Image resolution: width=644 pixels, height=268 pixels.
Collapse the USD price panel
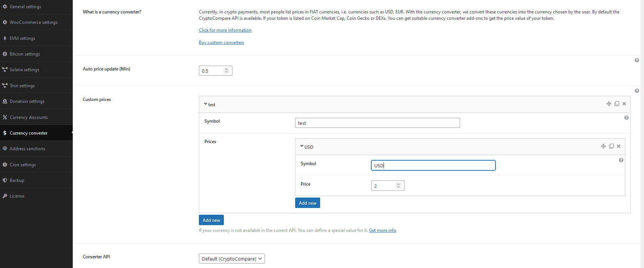coord(302,147)
